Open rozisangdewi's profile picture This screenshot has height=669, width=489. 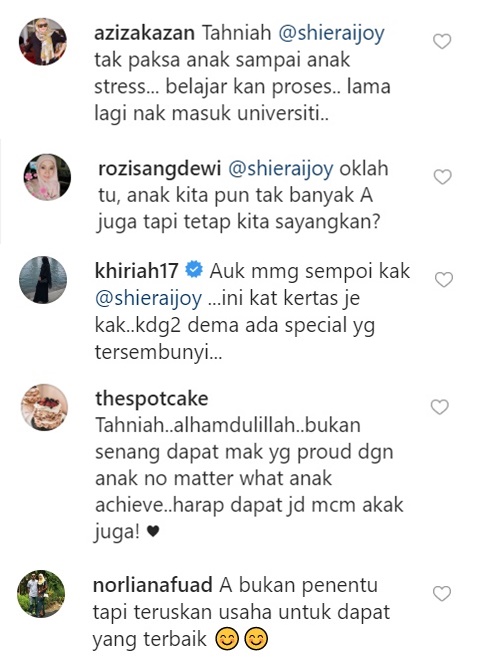pos(47,177)
